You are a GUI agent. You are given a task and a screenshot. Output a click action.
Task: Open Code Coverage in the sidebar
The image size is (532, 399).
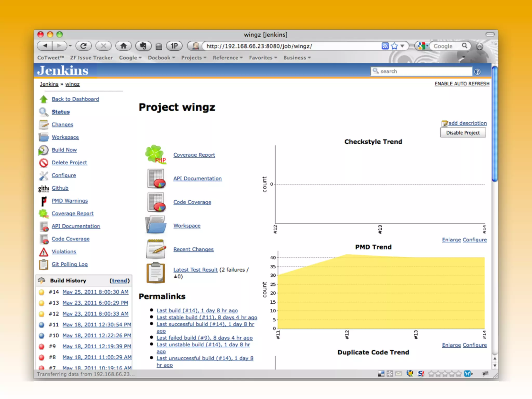pyautogui.click(x=71, y=239)
